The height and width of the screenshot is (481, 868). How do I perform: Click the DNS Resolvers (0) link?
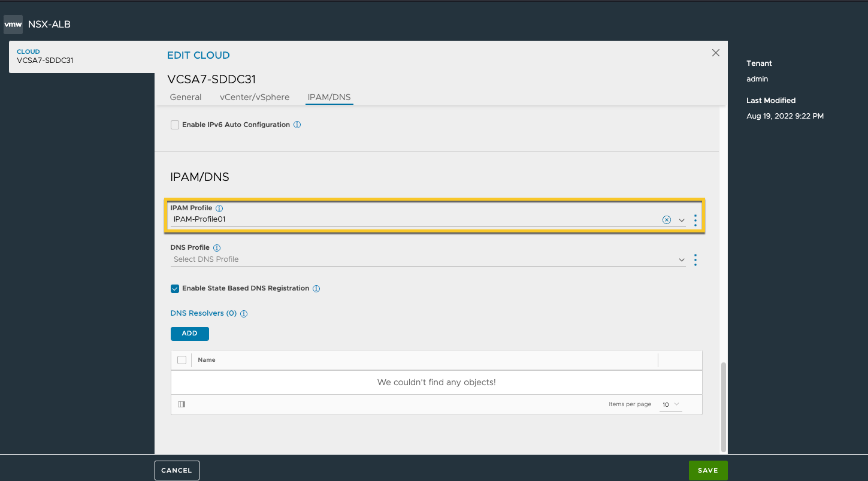coord(204,313)
